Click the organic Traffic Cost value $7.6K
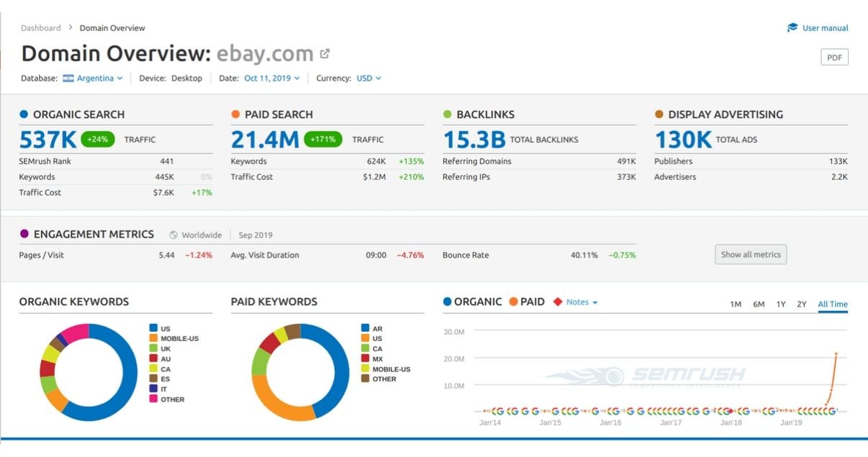The height and width of the screenshot is (457, 868). 163,193
